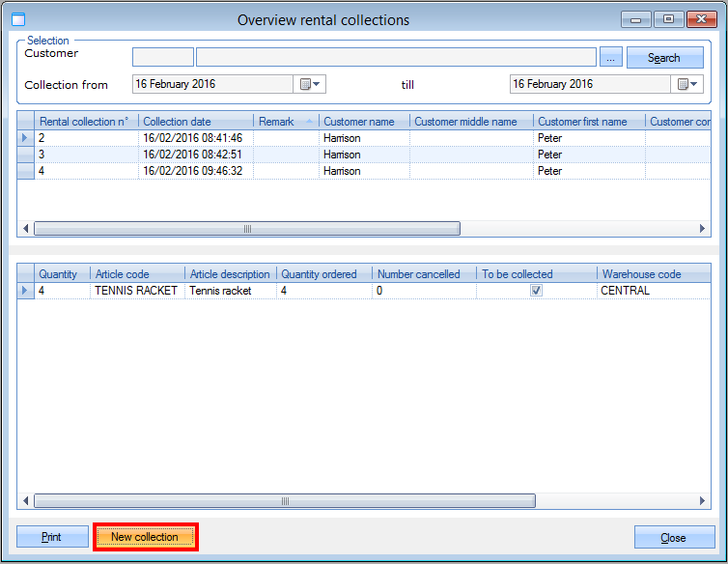Click the customer code input field
The image size is (728, 564).
[x=162, y=58]
